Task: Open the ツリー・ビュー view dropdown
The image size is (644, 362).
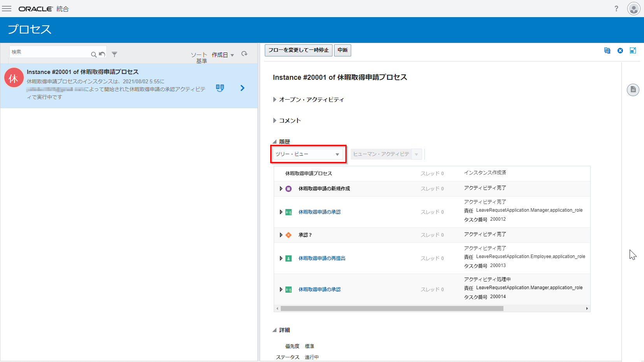Action: point(308,154)
